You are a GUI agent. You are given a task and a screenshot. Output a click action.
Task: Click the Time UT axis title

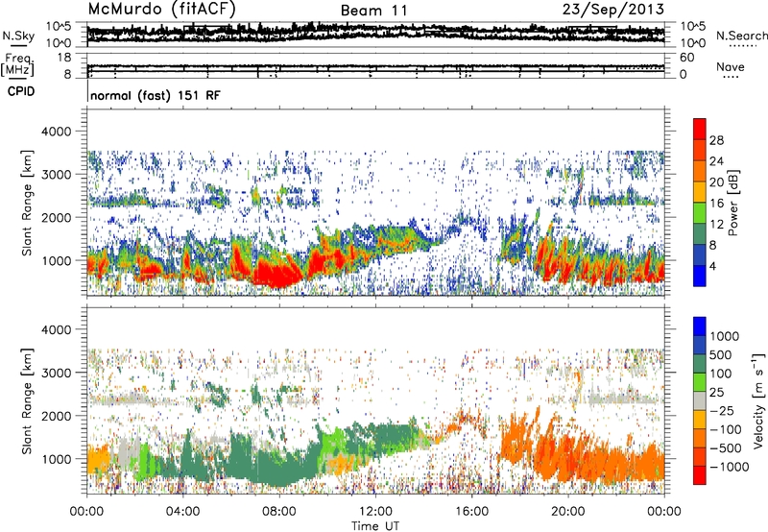tap(375, 526)
